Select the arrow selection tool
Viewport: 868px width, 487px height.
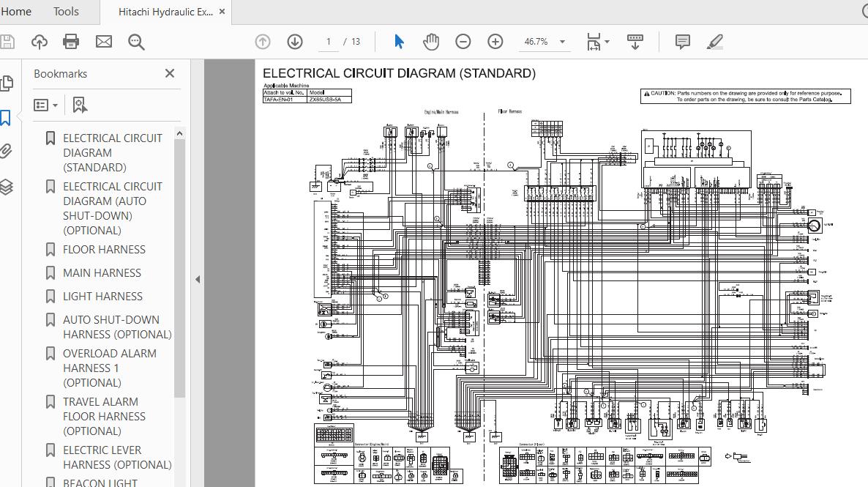(x=399, y=42)
